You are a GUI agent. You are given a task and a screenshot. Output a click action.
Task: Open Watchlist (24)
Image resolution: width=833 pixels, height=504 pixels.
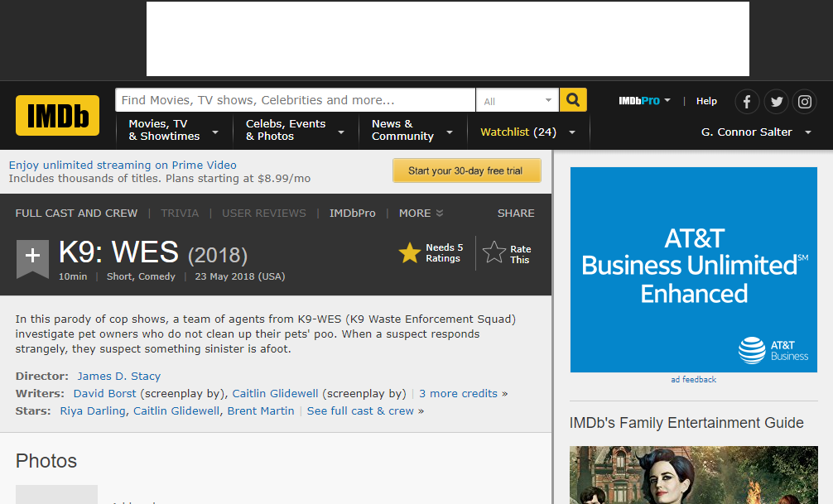tap(518, 132)
